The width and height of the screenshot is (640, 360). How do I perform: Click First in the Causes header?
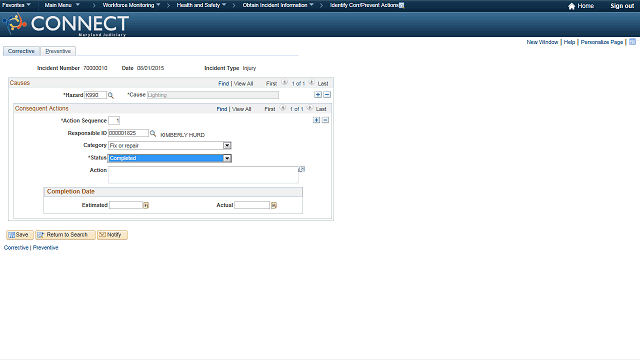point(271,83)
